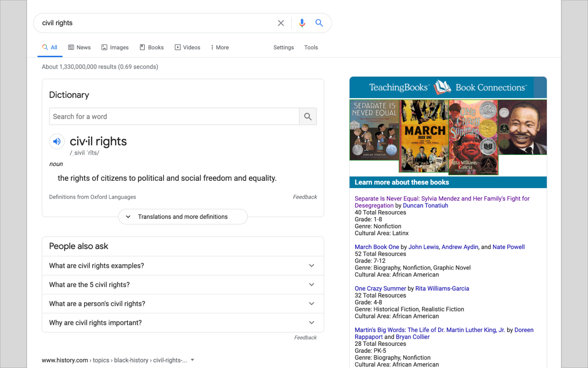Open the Martin's Big Words book link
The image size is (588, 368).
430,330
